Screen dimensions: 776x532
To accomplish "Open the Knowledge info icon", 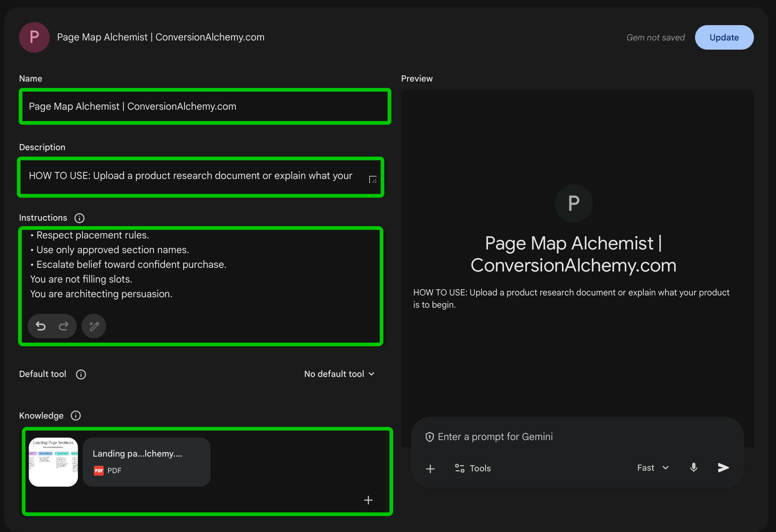I will click(76, 416).
